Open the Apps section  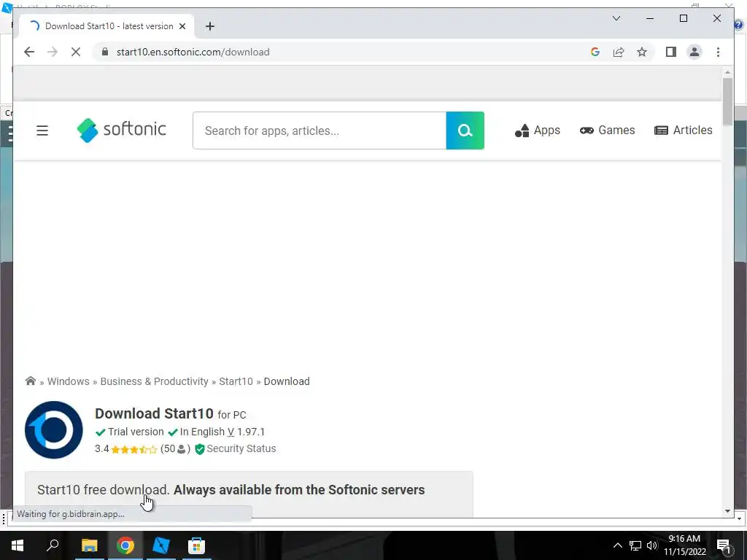538,131
